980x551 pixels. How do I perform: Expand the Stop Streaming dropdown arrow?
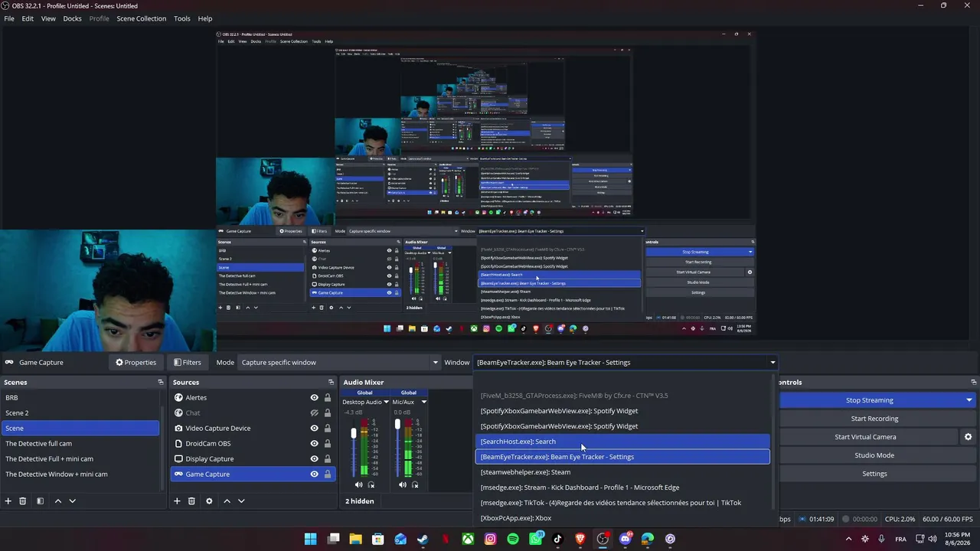tap(969, 400)
